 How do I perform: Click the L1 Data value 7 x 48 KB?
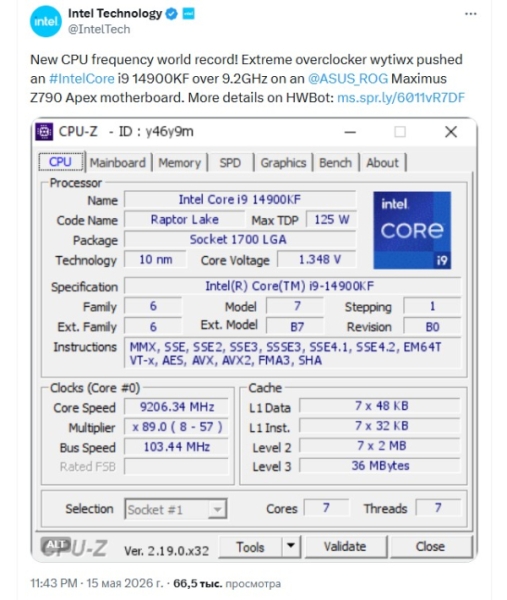380,406
